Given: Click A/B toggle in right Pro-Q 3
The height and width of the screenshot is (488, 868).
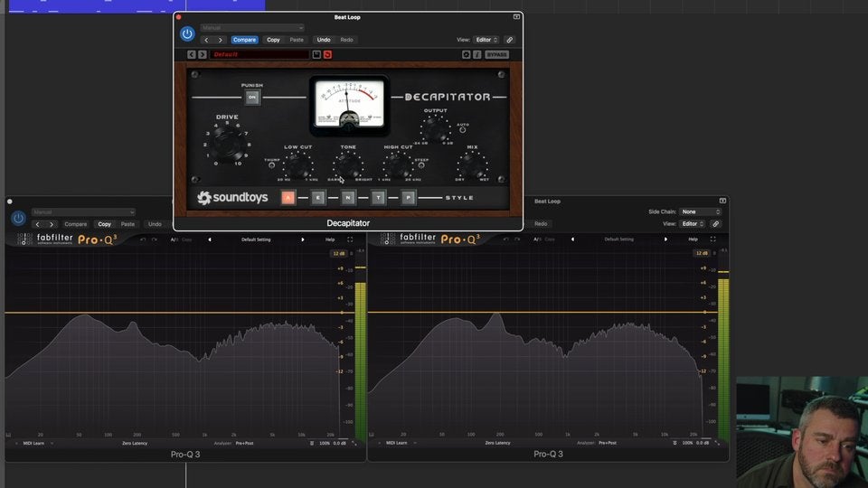Looking at the screenshot, I should point(537,239).
